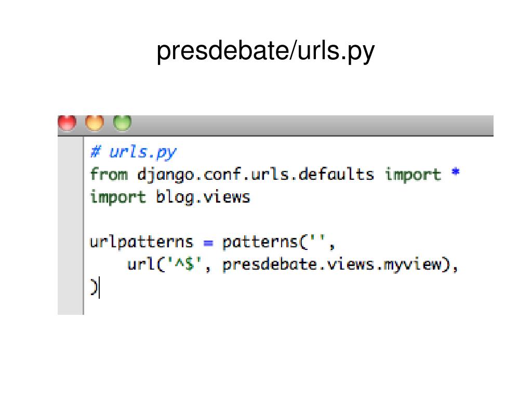Image resolution: width=532 pixels, height=399 pixels.
Task: Click the orange minimize window button
Action: pos(95,123)
